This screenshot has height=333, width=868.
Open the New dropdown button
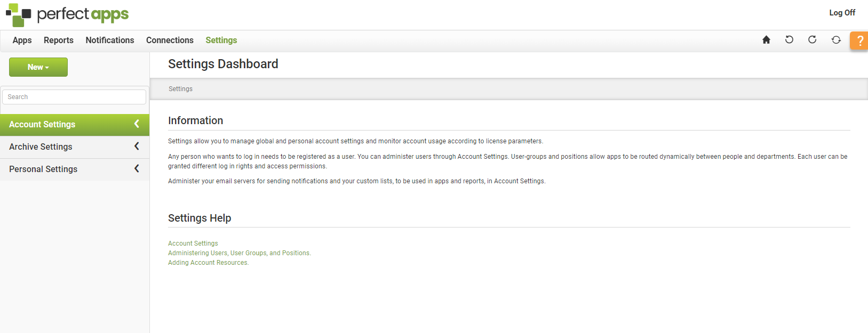coord(38,67)
